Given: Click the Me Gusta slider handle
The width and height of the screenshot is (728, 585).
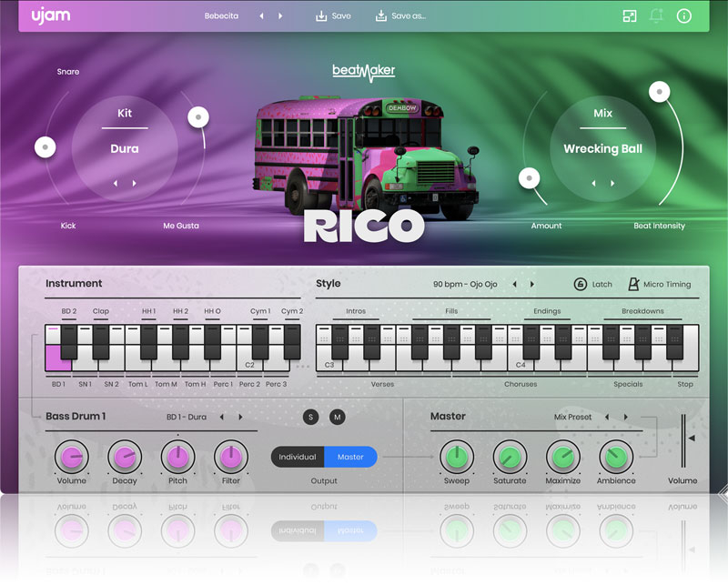Looking at the screenshot, I should point(198,117).
